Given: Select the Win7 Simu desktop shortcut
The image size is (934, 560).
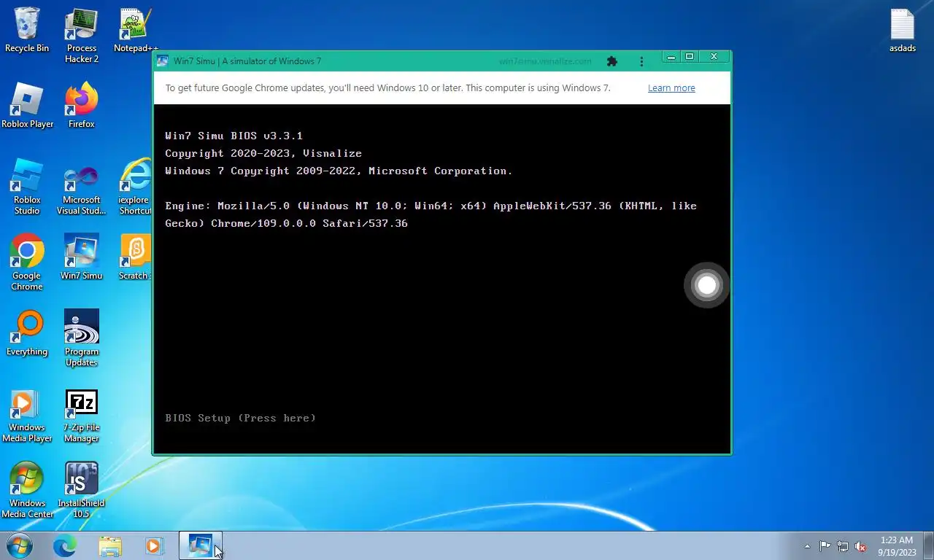Looking at the screenshot, I should pyautogui.click(x=82, y=257).
